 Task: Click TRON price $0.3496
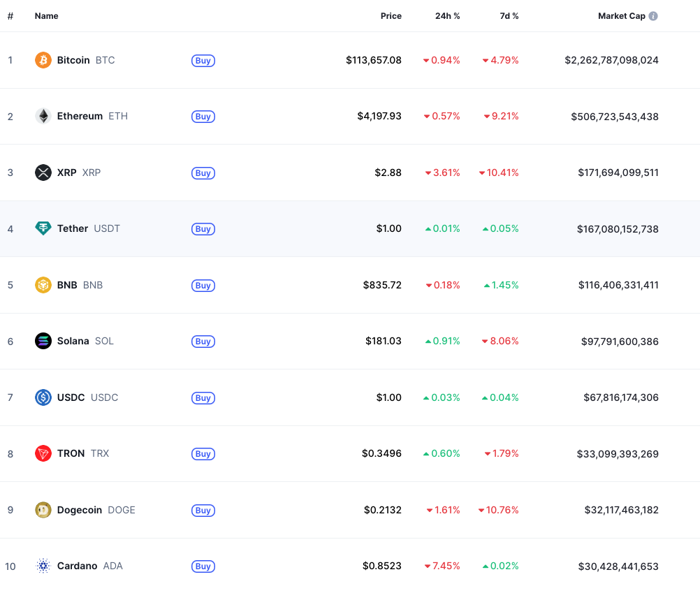(x=381, y=454)
